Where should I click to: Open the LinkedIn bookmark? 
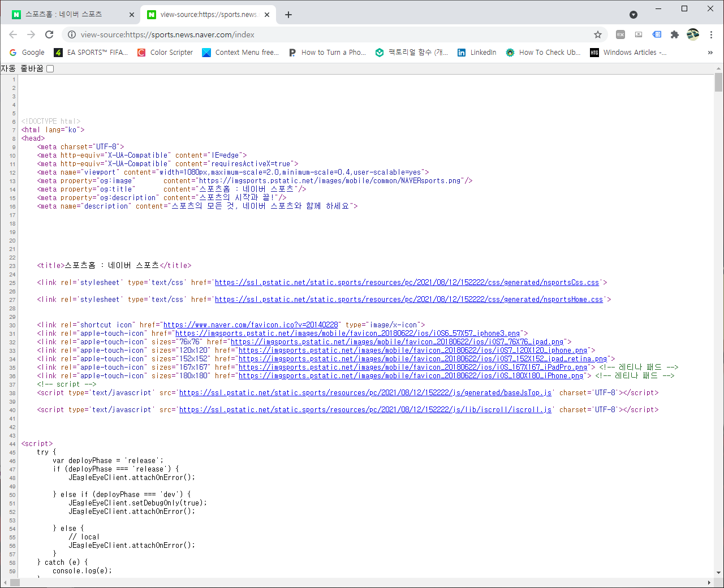tap(477, 53)
